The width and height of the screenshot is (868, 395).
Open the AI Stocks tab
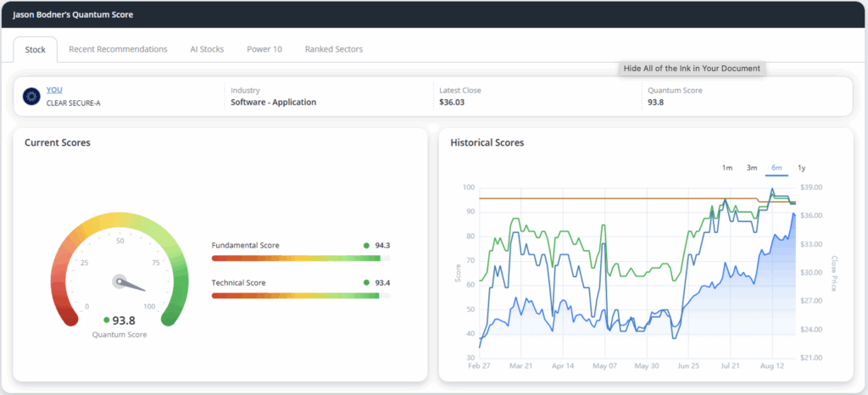[x=207, y=49]
